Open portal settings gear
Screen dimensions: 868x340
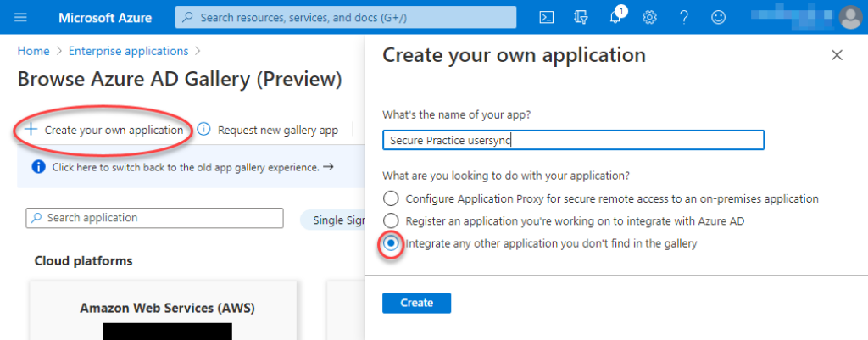point(650,17)
